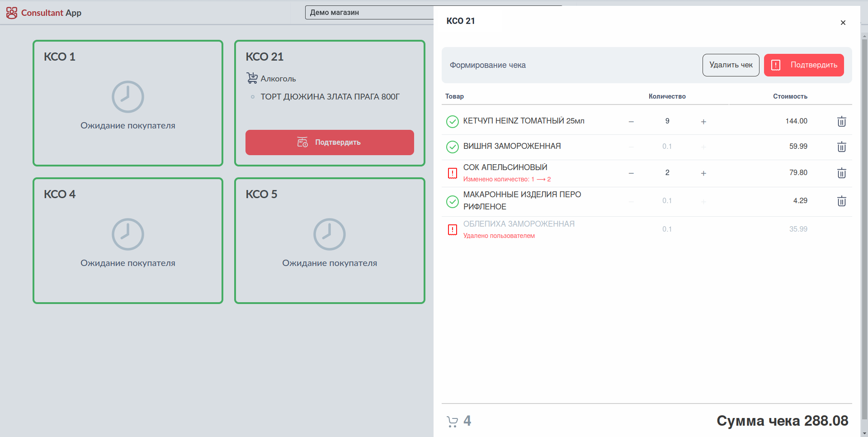
Task: Increase КЕТЧУП HEINZ quantity with plus
Action: click(x=703, y=121)
